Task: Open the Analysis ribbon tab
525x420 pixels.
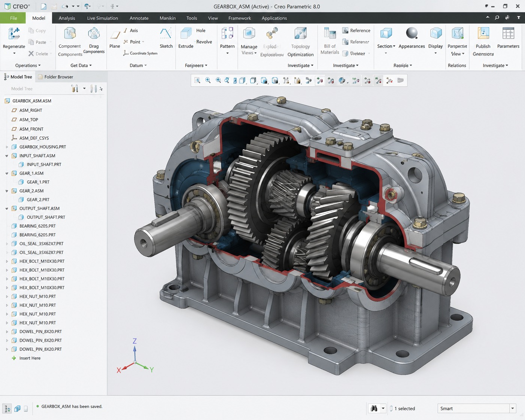Action: pos(67,18)
